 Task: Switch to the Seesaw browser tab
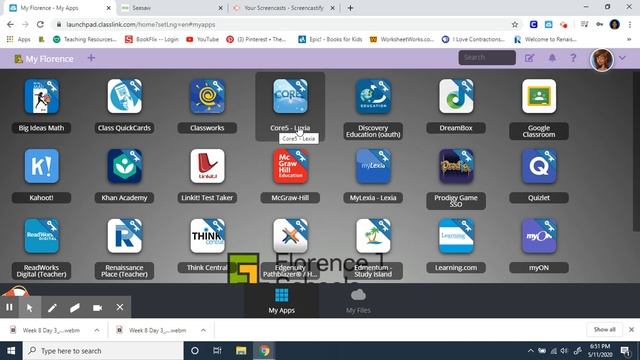point(172,8)
